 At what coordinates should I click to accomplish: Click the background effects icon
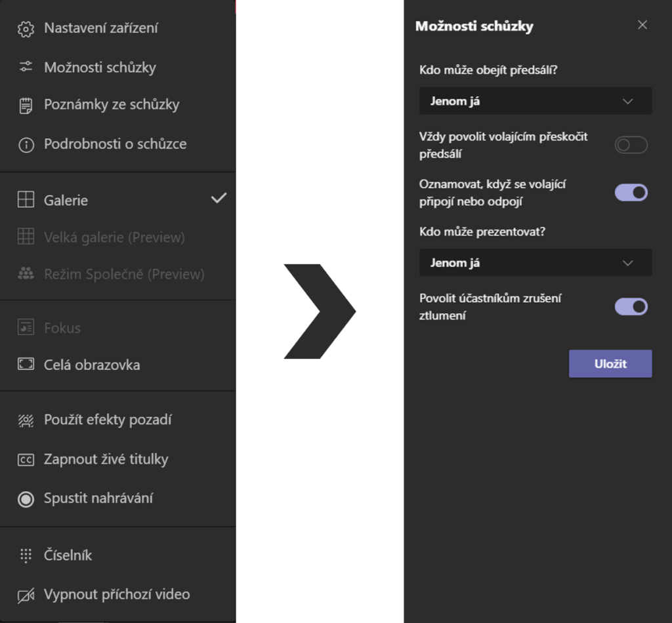pos(26,420)
